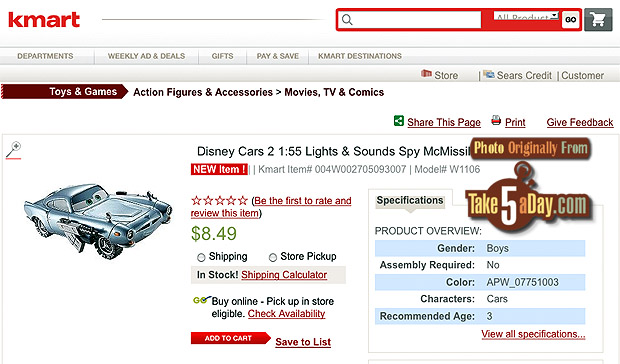Expand the Departments menu
This screenshot has height=364, width=620.
point(45,56)
